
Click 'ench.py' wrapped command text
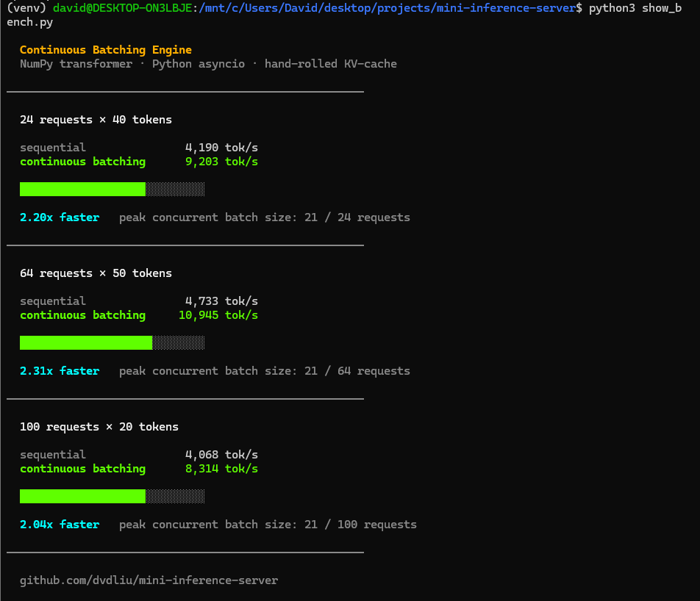click(29, 22)
